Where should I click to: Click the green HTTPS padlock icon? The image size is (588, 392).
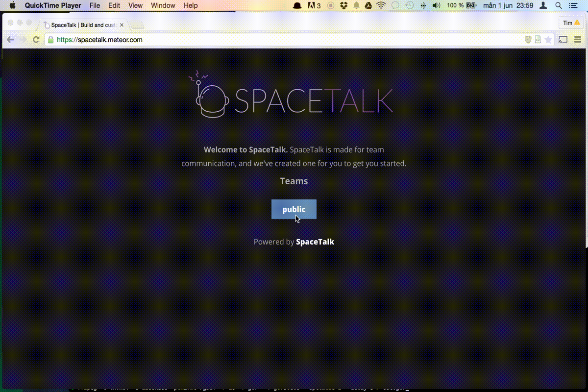pyautogui.click(x=50, y=40)
